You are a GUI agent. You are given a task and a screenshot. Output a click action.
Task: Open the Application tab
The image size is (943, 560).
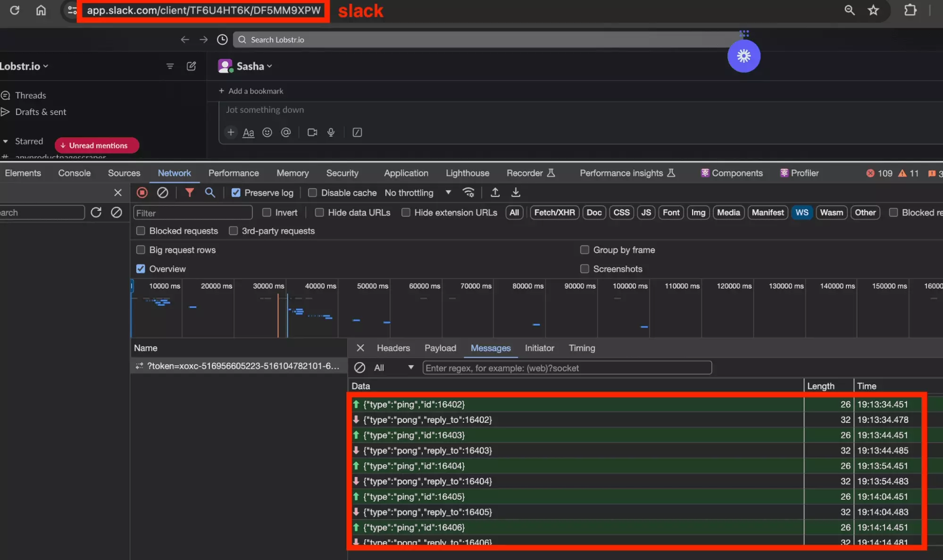pyautogui.click(x=406, y=173)
